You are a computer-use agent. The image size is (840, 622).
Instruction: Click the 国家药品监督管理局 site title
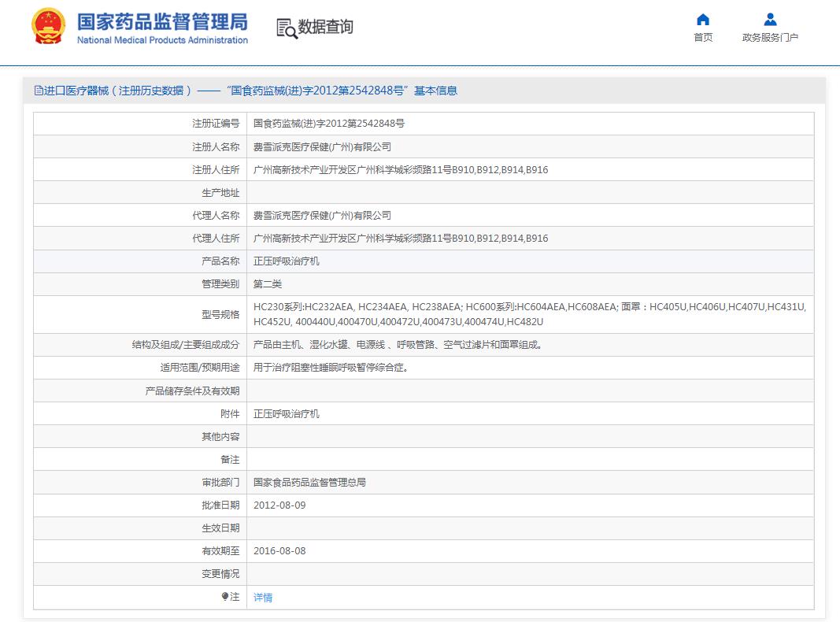[x=162, y=20]
